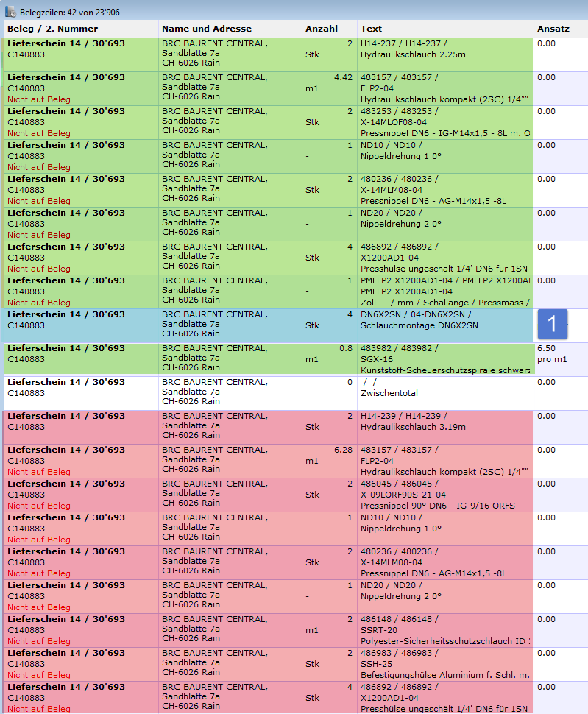
Task: Click the Ansatz column header
Action: coord(553,29)
